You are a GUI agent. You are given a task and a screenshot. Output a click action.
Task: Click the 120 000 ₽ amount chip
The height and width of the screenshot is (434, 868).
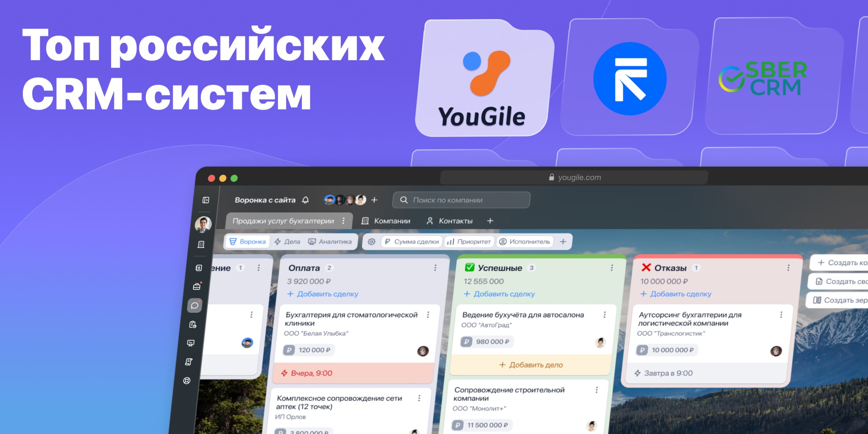pyautogui.click(x=308, y=350)
